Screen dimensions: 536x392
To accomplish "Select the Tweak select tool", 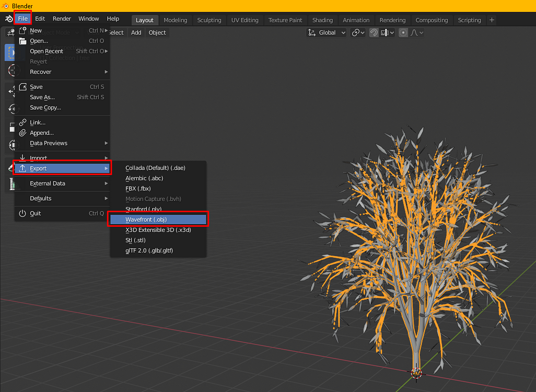I will point(10,51).
